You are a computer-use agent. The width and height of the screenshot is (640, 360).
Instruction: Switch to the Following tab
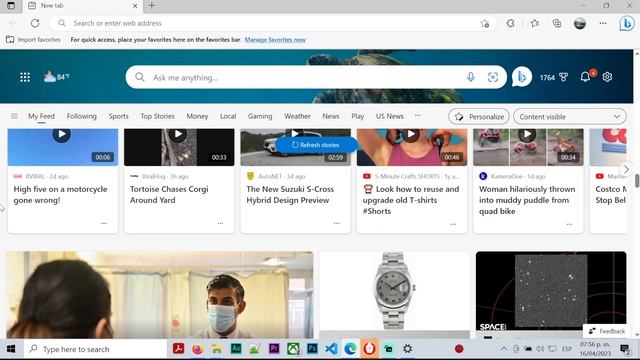[82, 116]
